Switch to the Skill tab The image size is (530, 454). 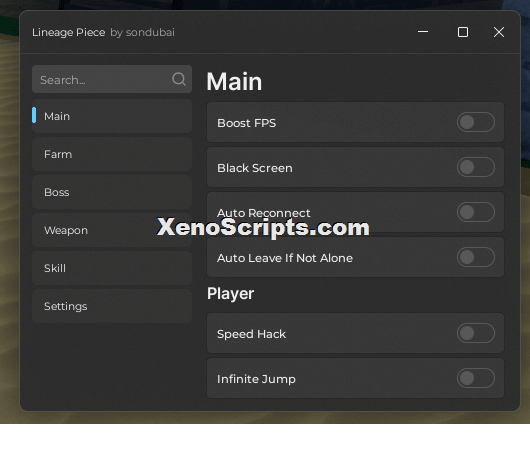tap(112, 268)
